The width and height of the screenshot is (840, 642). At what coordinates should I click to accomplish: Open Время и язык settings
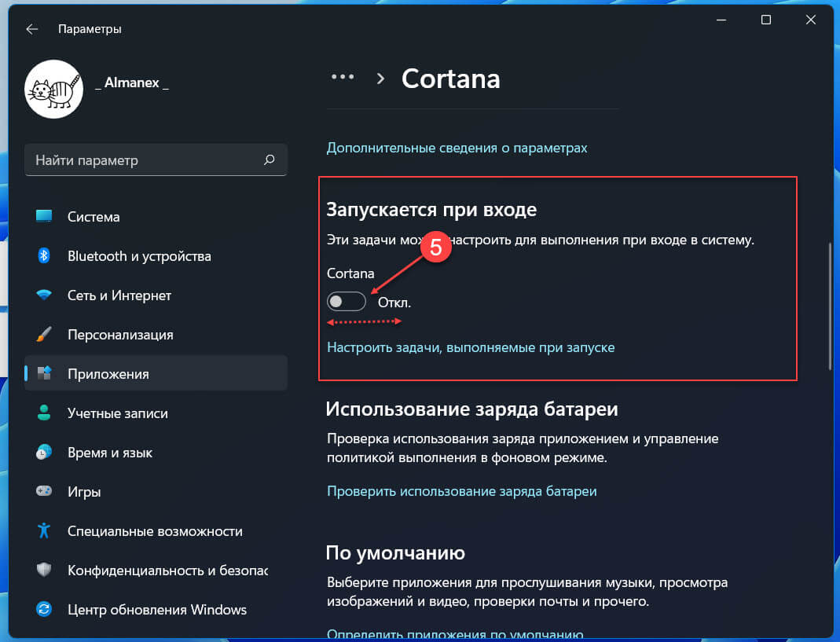pyautogui.click(x=156, y=452)
